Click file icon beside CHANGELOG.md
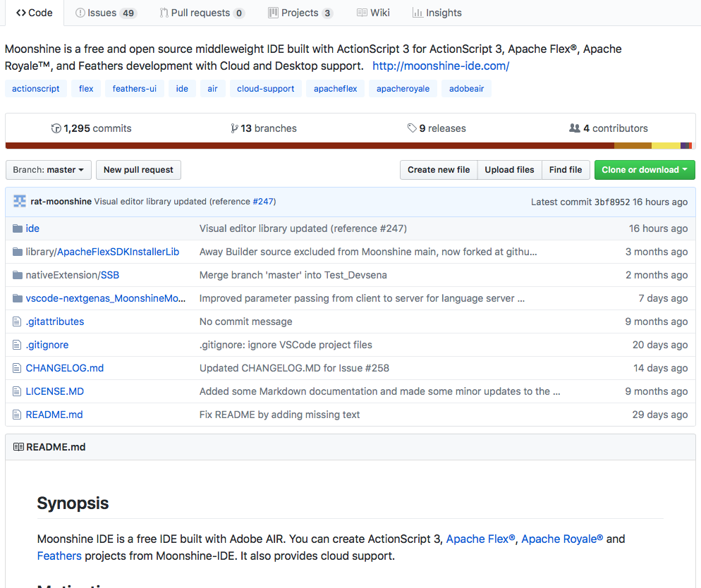 pos(17,368)
